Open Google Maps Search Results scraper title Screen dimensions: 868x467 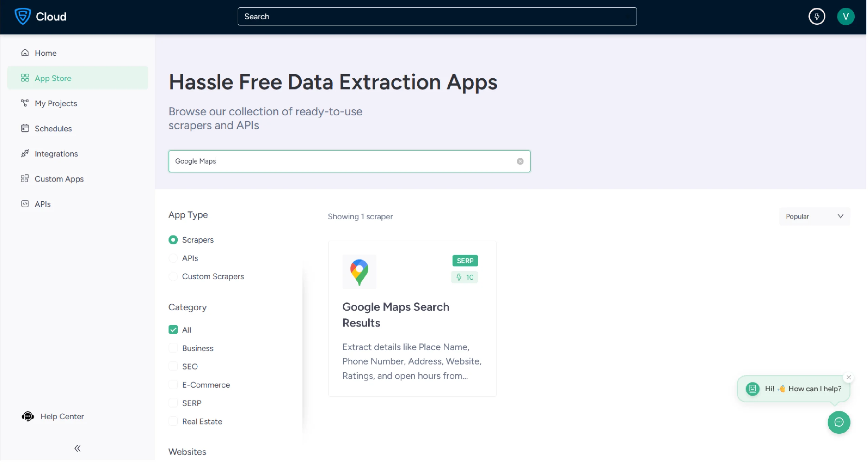click(396, 315)
